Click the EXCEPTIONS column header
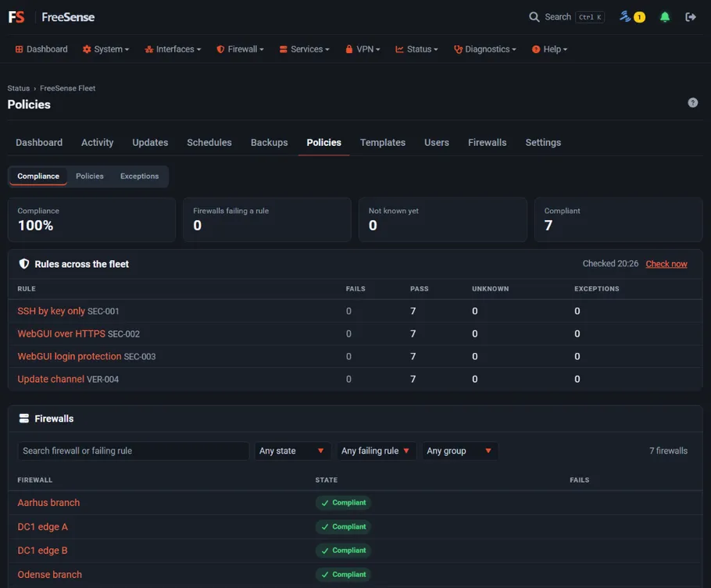Screen dimensions: 711x588 (x=596, y=289)
